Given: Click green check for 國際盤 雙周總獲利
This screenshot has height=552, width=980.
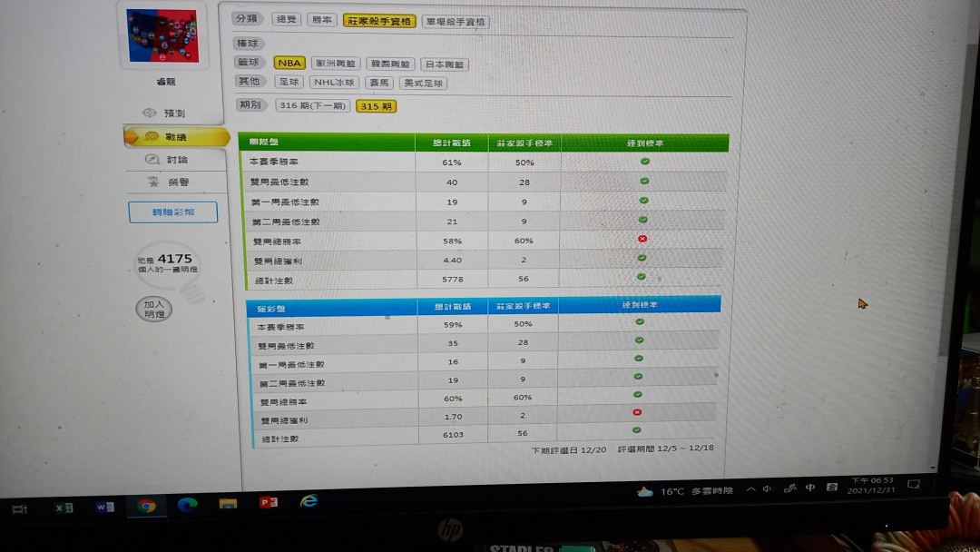Looking at the screenshot, I should pos(642,258).
